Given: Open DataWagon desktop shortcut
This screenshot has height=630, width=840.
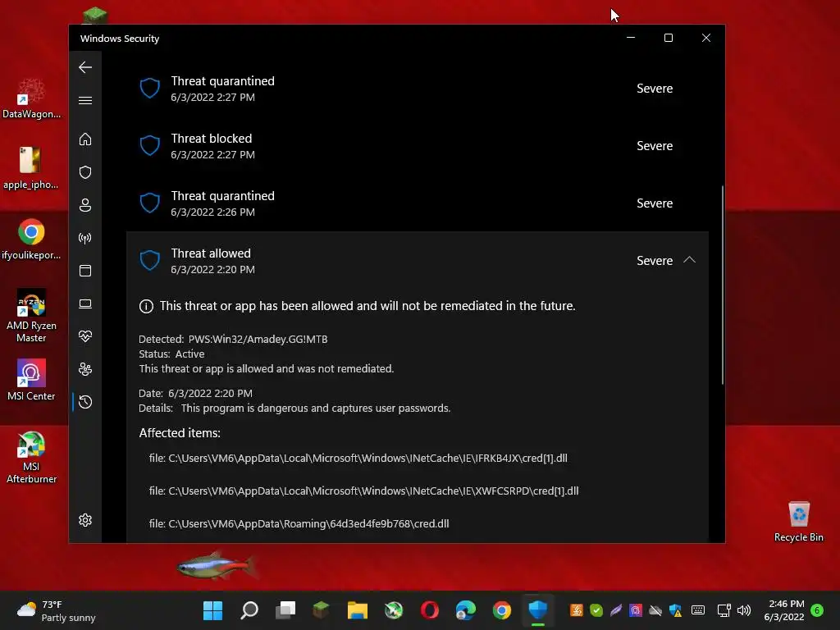Looking at the screenshot, I should pos(31,98).
